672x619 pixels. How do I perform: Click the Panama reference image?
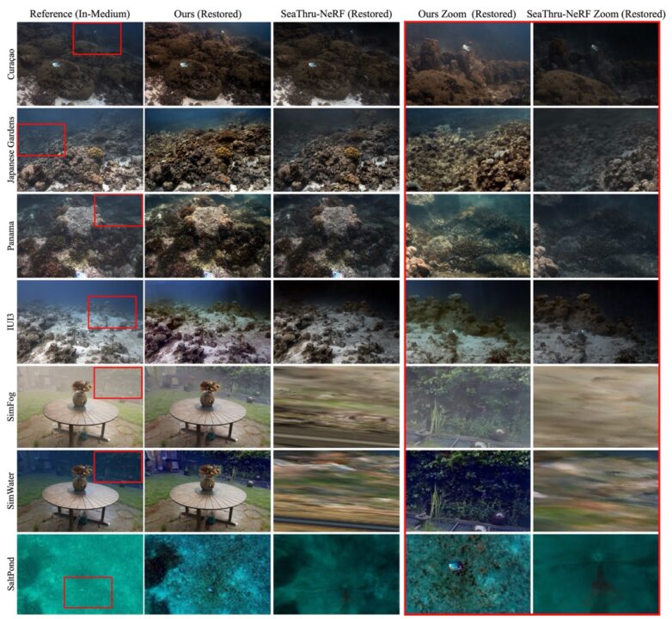[x=80, y=236]
